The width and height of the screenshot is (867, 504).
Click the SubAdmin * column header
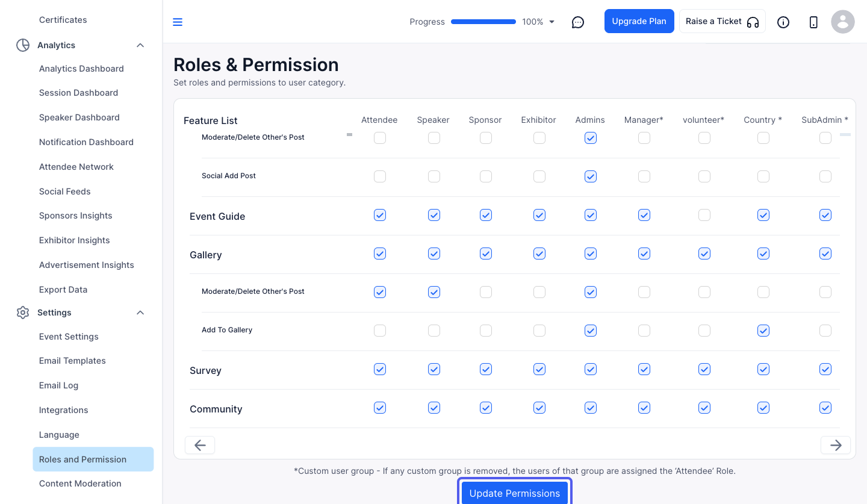point(825,120)
